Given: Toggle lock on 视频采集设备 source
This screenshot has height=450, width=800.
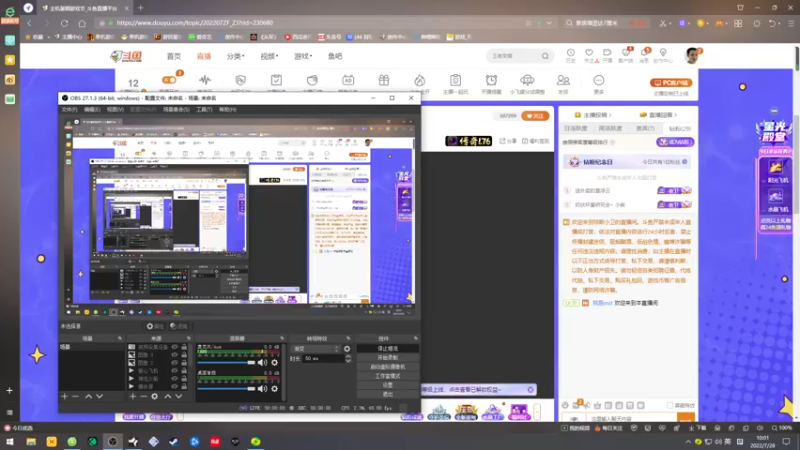Looking at the screenshot, I should pos(184,347).
